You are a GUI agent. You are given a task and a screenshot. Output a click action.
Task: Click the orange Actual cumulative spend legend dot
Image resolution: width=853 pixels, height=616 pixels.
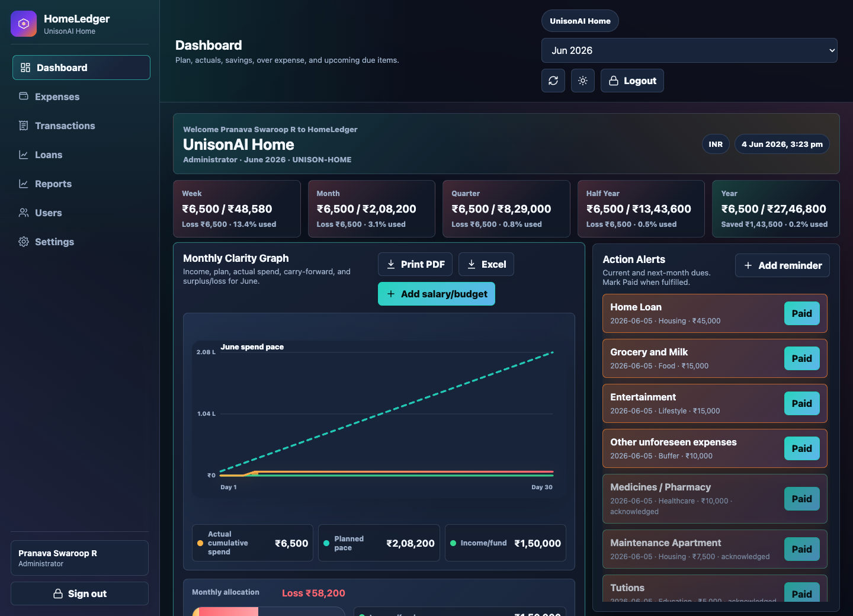click(200, 543)
